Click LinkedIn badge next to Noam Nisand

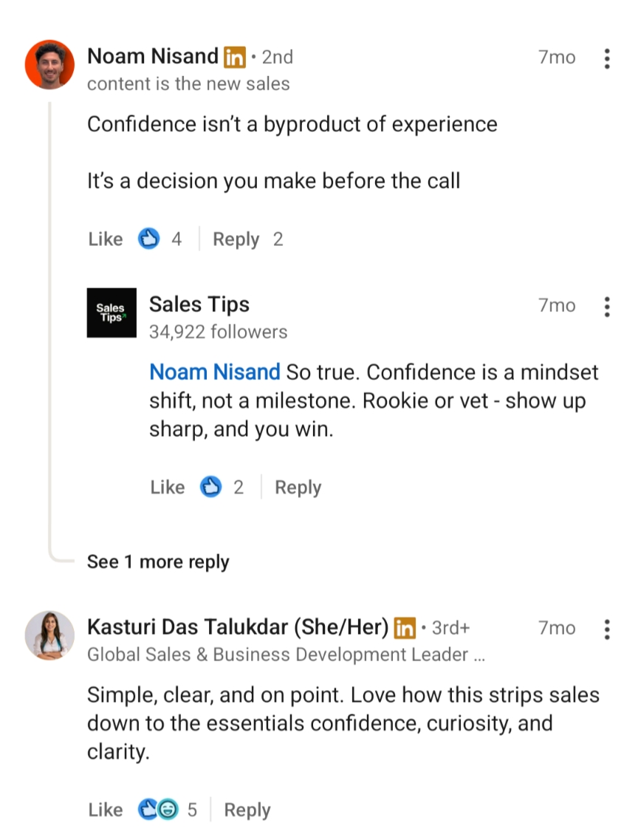click(234, 57)
